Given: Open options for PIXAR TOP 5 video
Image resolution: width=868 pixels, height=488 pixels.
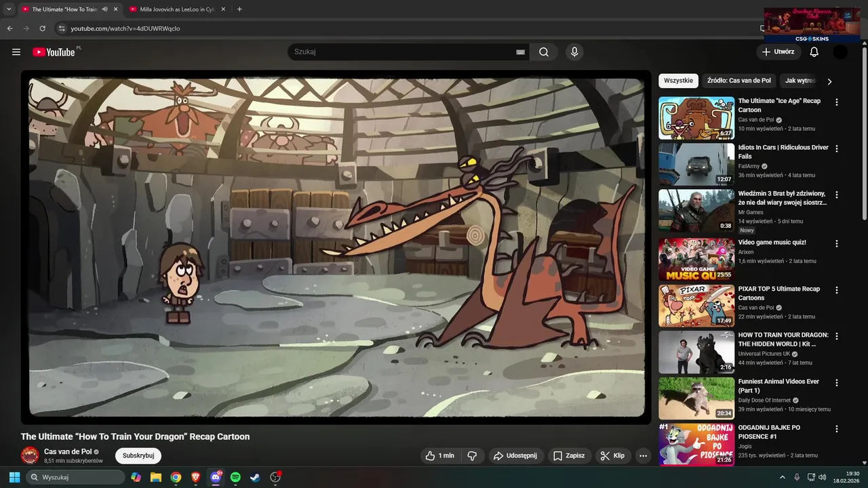Looking at the screenshot, I should 836,290.
